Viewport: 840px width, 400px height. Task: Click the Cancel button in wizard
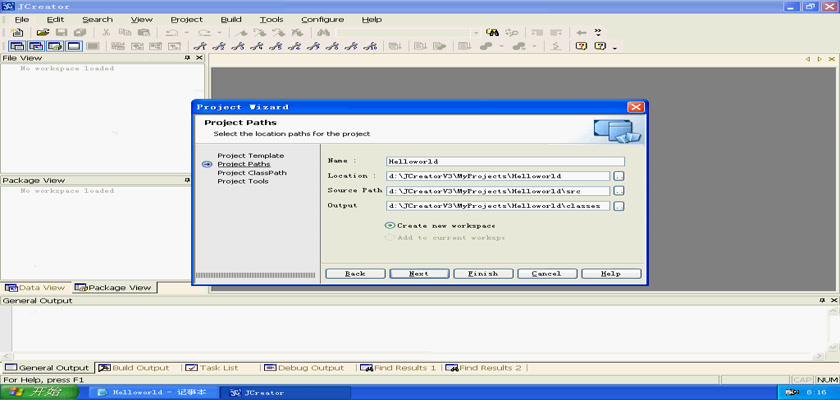click(547, 274)
